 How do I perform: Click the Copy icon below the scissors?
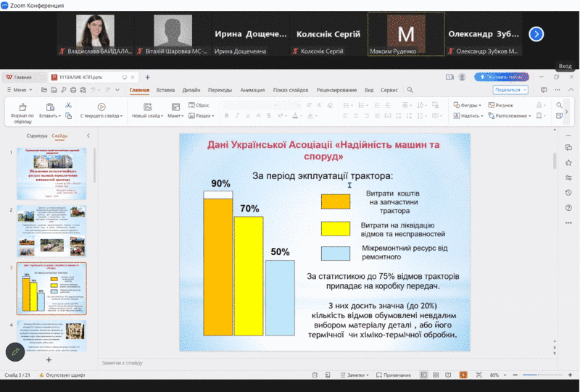click(68, 116)
